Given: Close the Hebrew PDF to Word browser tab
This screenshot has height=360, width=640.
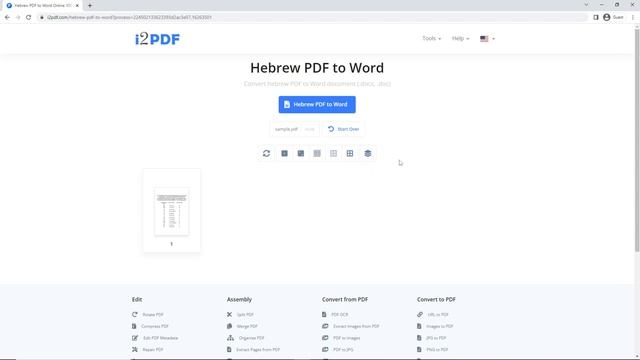Looking at the screenshot, I should [77, 5].
